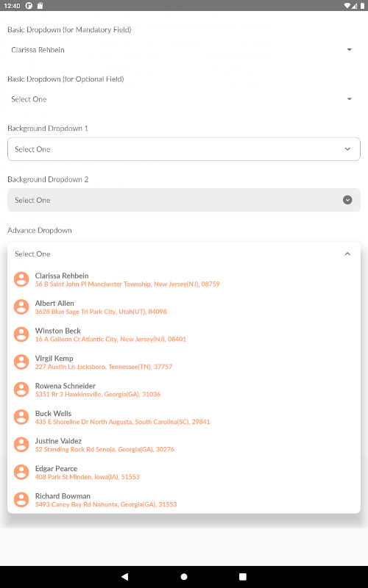
Task: Select the 3628 Blue Sage Trl address line
Action: [x=101, y=312]
